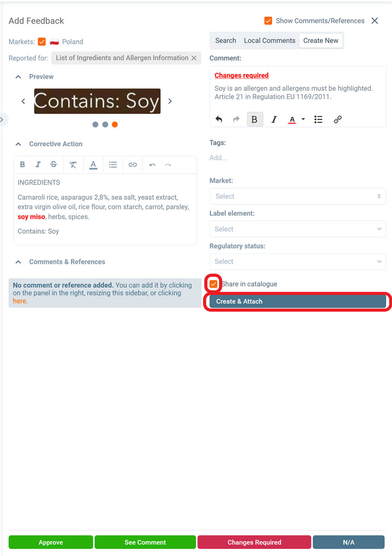Click link icon in Comment editor toolbar
Viewport: 392px width, 556px height.
pyautogui.click(x=338, y=120)
